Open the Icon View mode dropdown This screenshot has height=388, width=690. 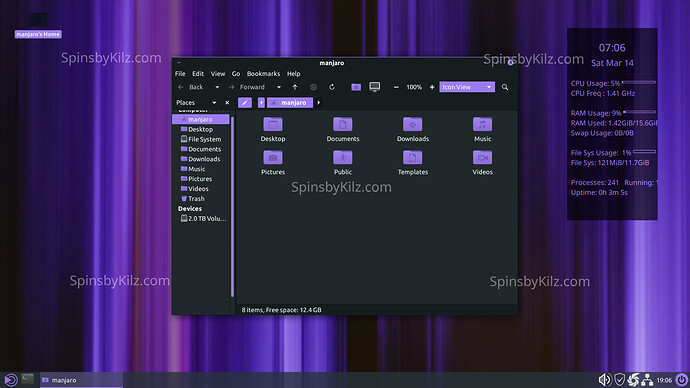tap(467, 87)
